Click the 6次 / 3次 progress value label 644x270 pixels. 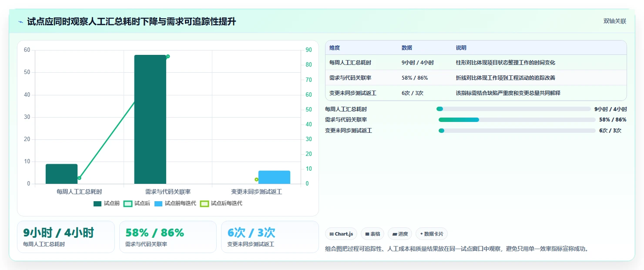(610, 131)
